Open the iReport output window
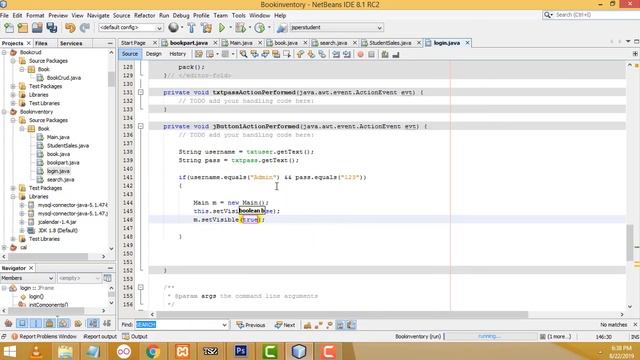 coord(100,336)
